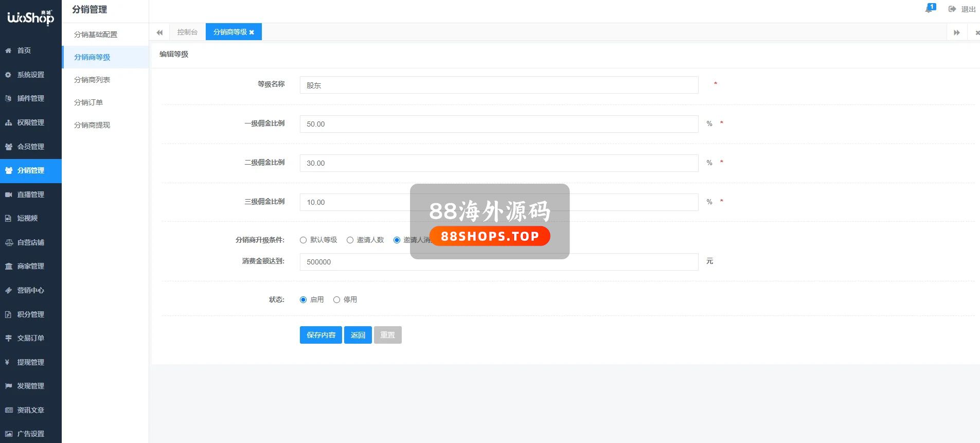This screenshot has width=980, height=443.
Task: Click the 首页 home icon in sidebar
Action: [8, 50]
